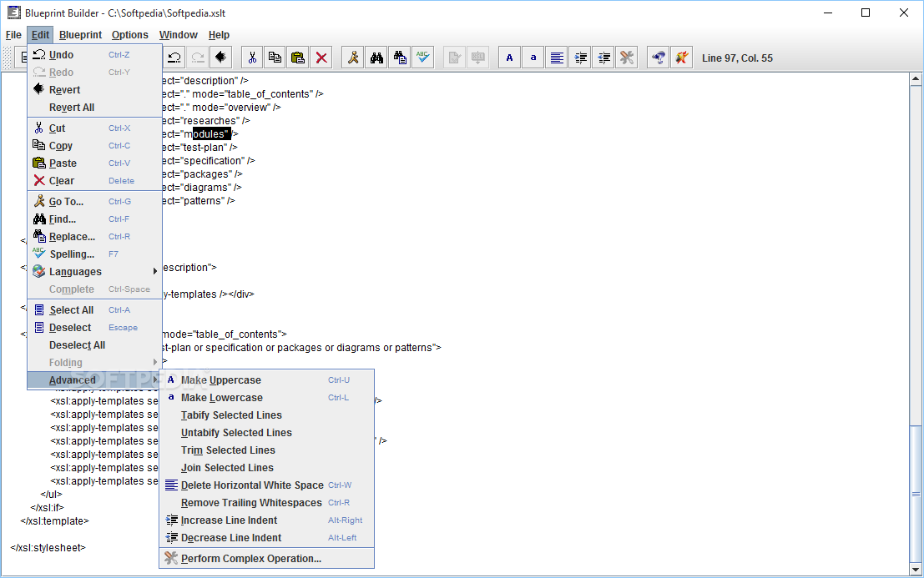Open Find... from the Edit menu
The image size is (924, 578).
(94, 219)
